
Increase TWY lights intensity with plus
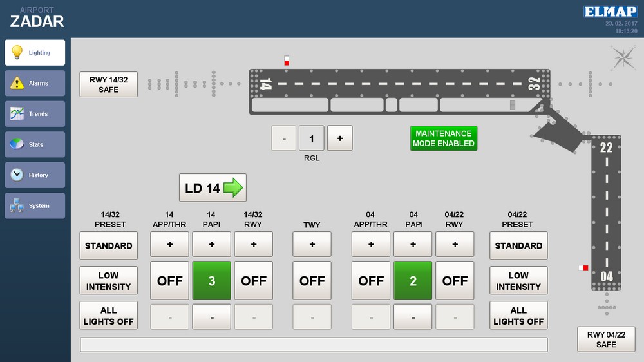pos(312,245)
